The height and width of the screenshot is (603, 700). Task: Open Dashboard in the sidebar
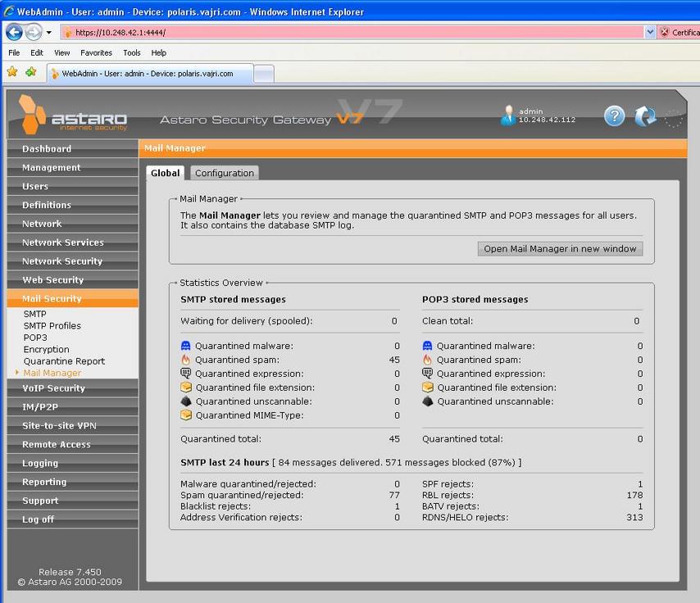pos(72,148)
